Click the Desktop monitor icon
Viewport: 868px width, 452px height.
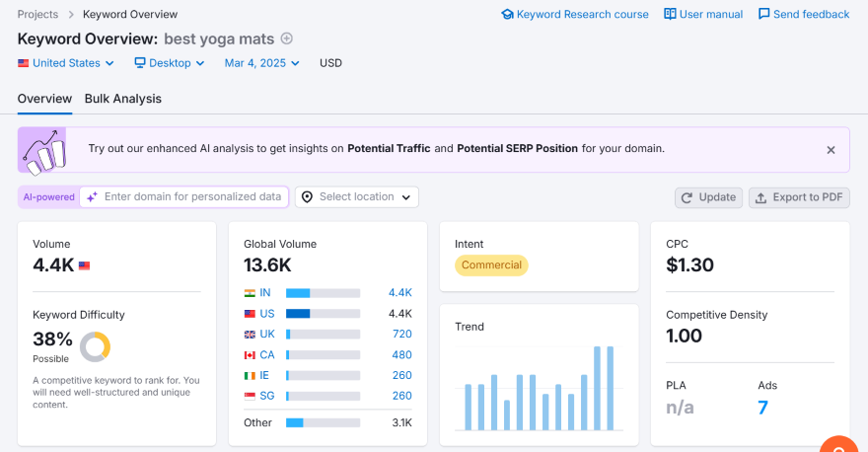140,62
